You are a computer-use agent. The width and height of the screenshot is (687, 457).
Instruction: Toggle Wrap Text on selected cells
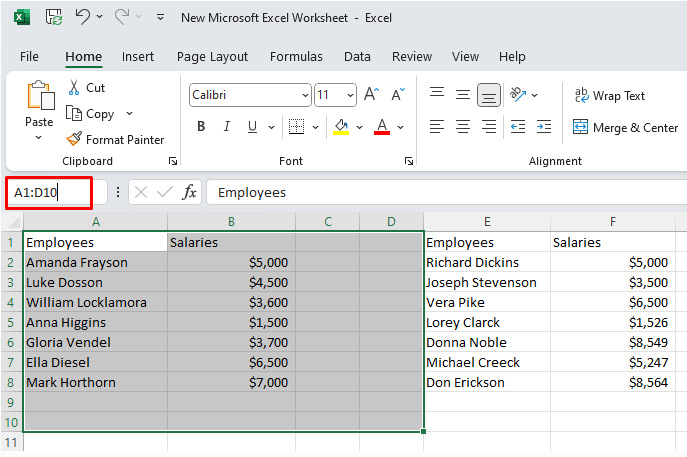609,96
